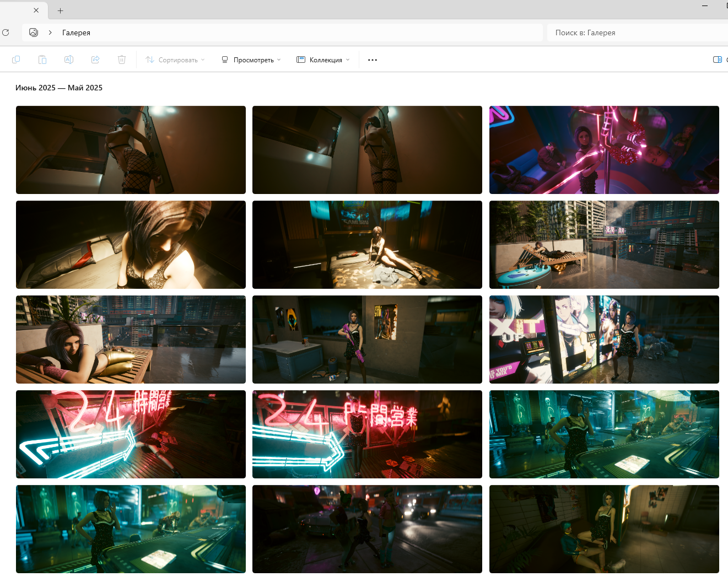Select tiled-room thumbnail with two women

604,529
